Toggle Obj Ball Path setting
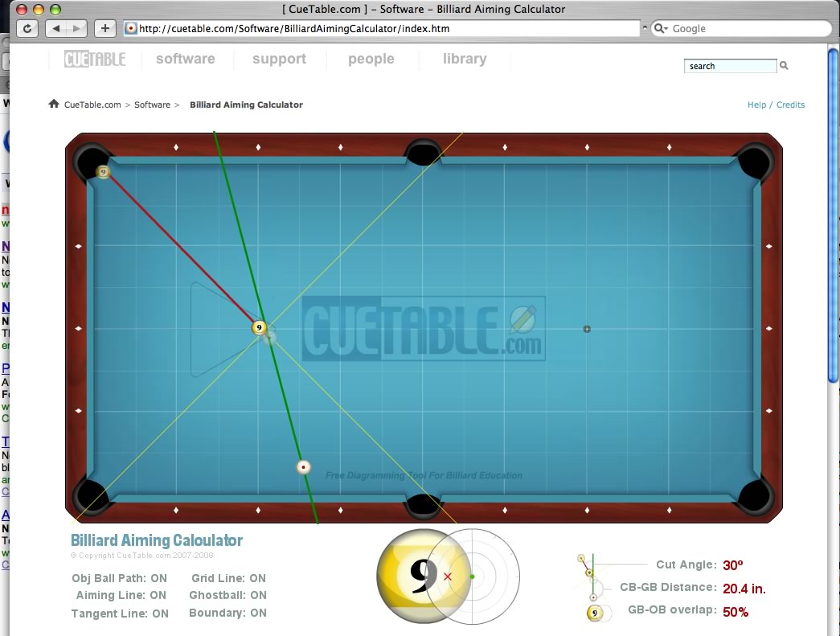 pyautogui.click(x=120, y=578)
